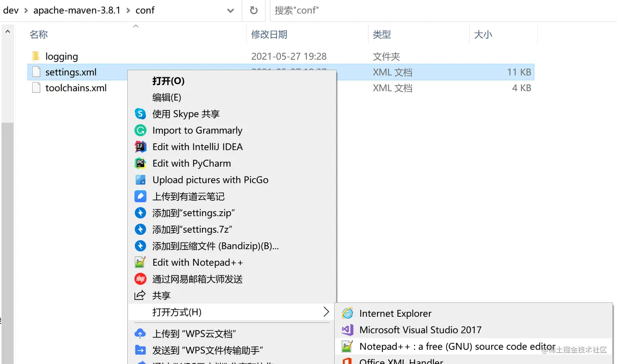Click the share icon beside 共享
Screen dimensions: 617x364
(x=140, y=295)
